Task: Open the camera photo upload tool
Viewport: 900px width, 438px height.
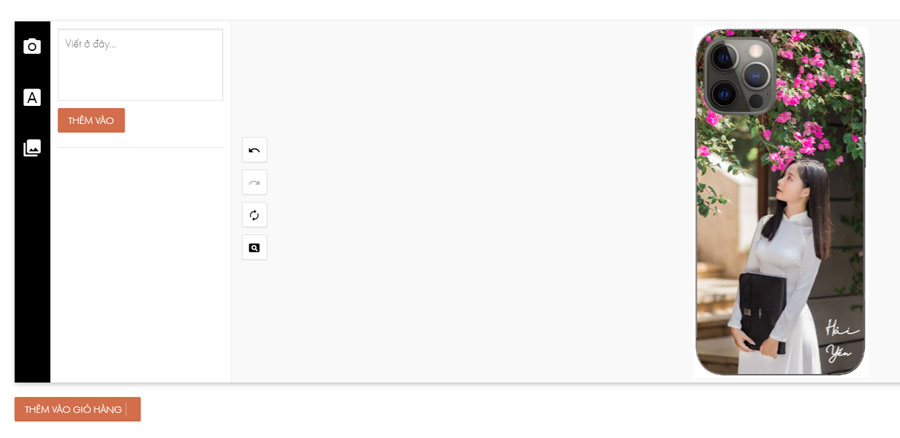Action: pyautogui.click(x=32, y=46)
